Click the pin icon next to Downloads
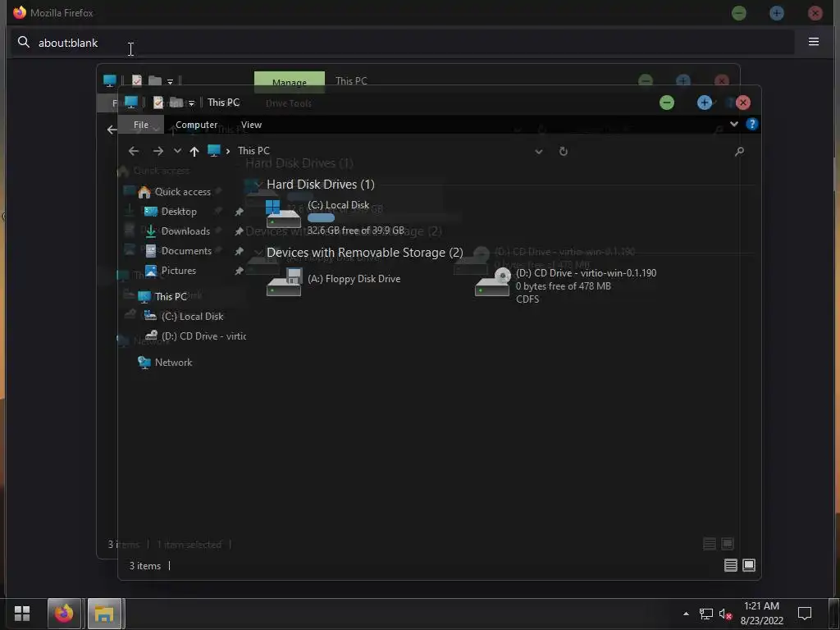 tap(239, 231)
